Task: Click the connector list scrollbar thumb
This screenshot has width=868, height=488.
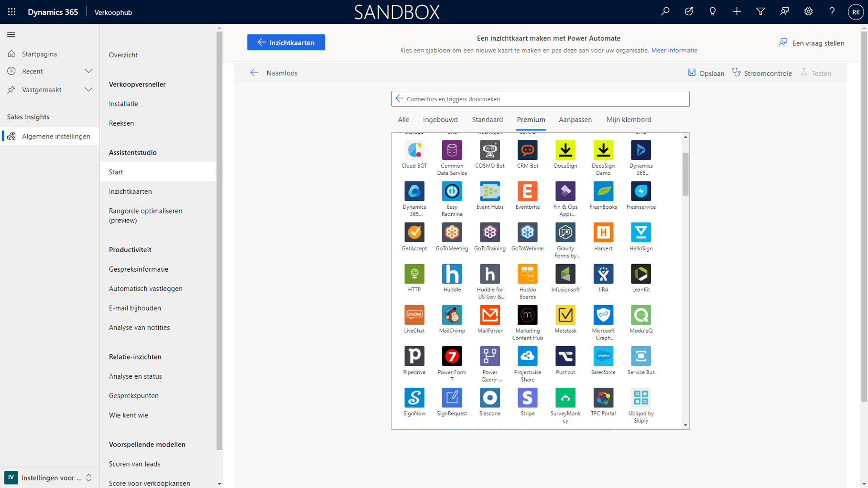Action: [685, 174]
